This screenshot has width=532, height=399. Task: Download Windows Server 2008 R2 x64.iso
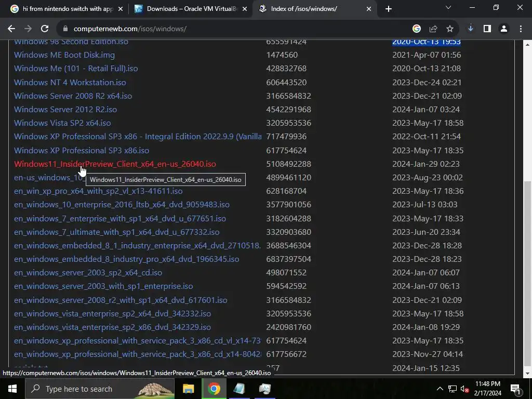pos(73,96)
